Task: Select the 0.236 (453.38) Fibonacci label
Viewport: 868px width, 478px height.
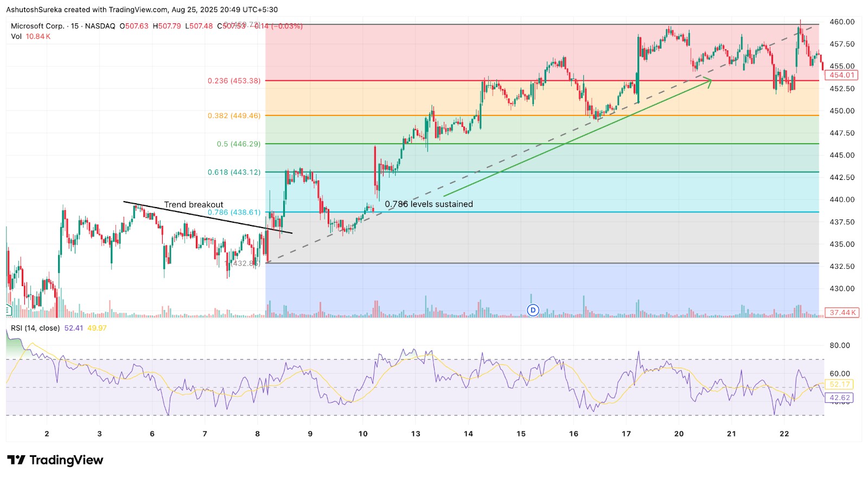Action: [x=234, y=81]
